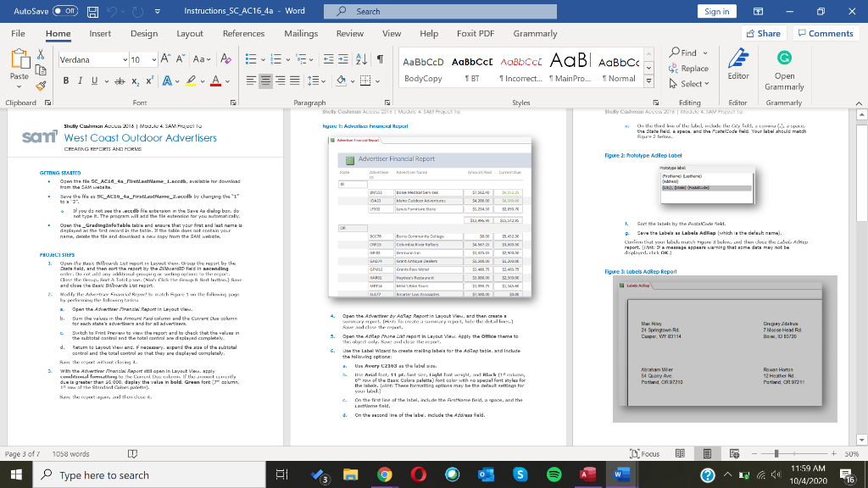Open the Verdana font name dropdown
Image resolution: width=868 pixels, height=488 pixels.
125,60
